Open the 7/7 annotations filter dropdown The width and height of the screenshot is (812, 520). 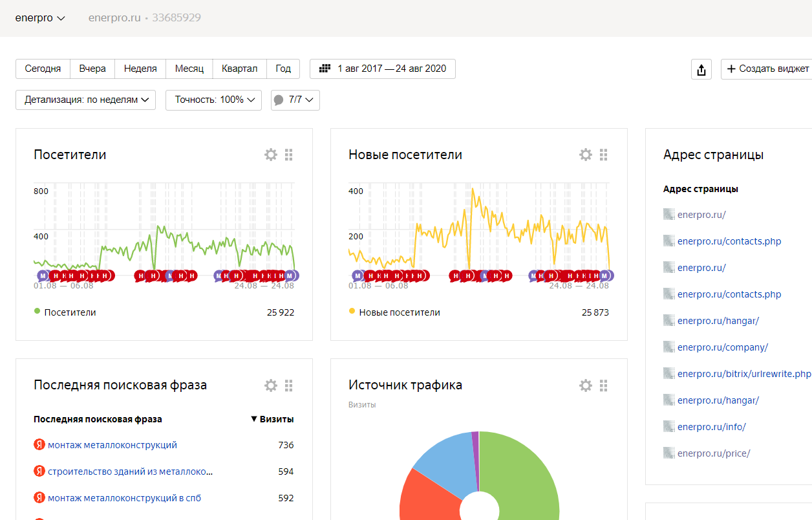(x=295, y=100)
